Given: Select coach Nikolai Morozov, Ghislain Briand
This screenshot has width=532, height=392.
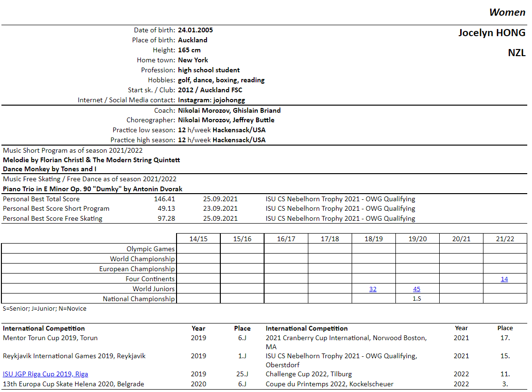Looking at the screenshot, I should pyautogui.click(x=229, y=110).
